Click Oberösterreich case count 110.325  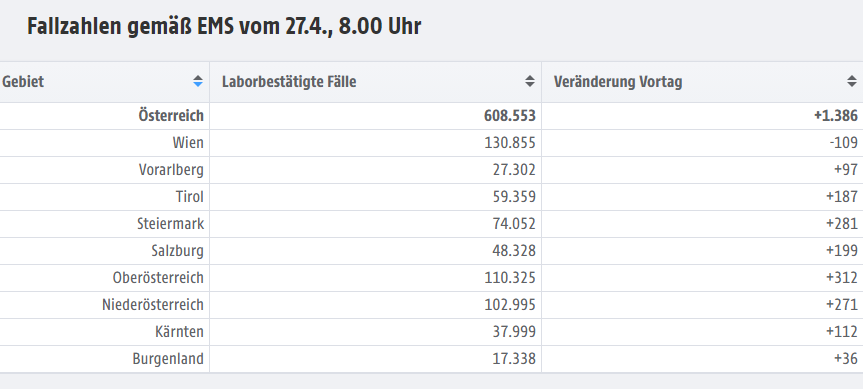coord(510,278)
